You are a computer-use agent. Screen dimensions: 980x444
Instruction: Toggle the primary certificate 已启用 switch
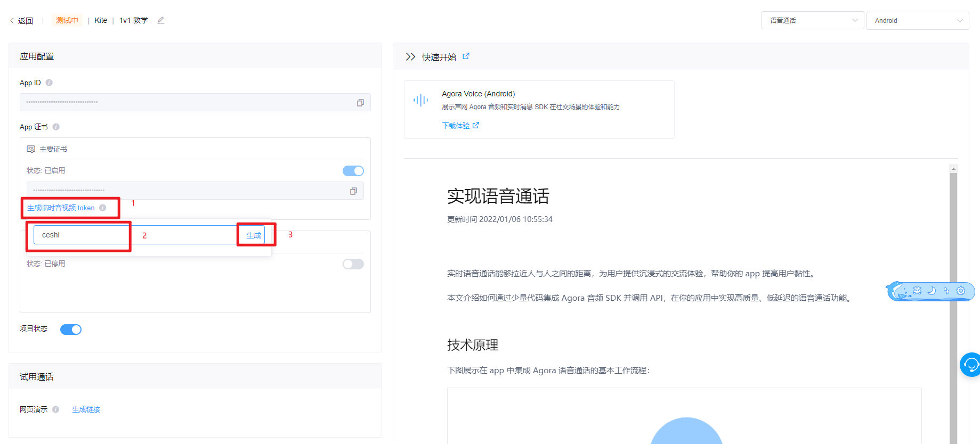pyautogui.click(x=353, y=171)
